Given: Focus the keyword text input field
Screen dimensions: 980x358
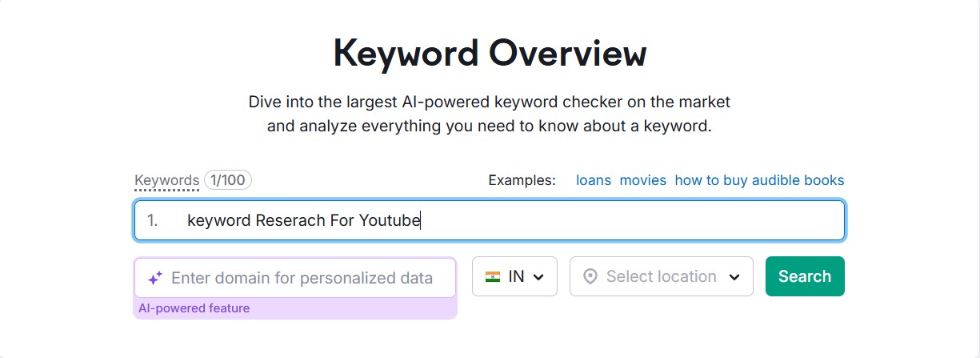Looking at the screenshot, I should click(x=560, y=220).
